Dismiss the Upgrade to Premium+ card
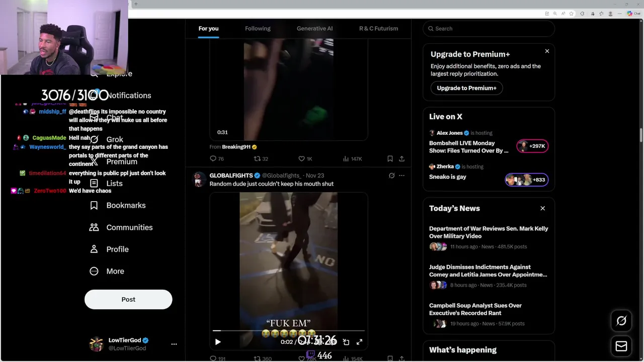 pos(547,51)
